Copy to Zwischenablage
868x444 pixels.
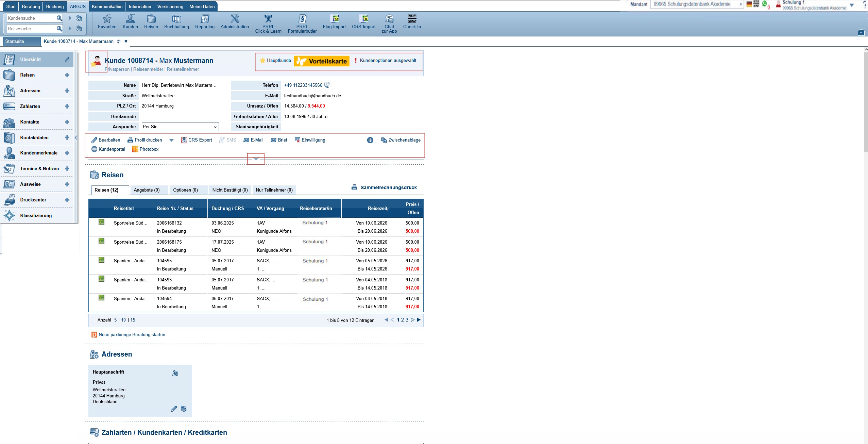click(401, 140)
